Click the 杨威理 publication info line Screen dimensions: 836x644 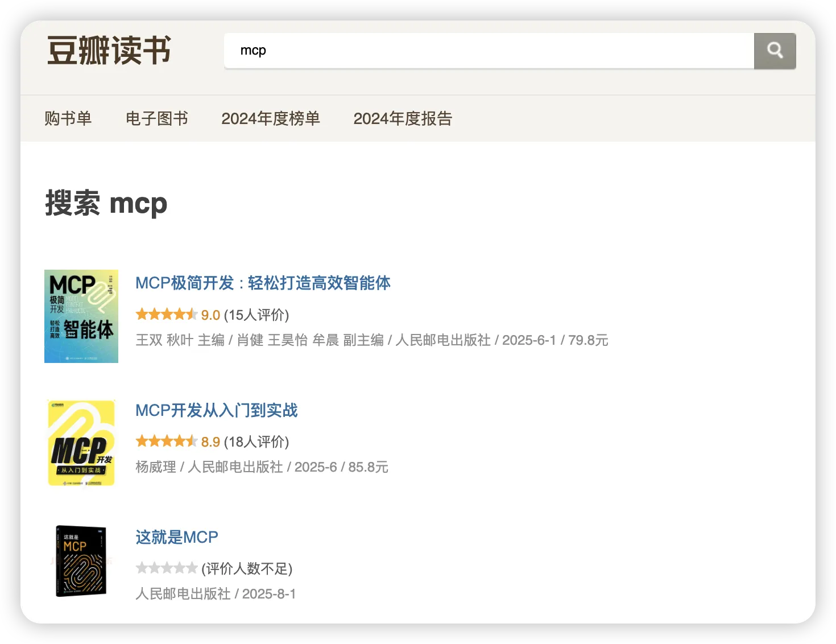(x=262, y=467)
